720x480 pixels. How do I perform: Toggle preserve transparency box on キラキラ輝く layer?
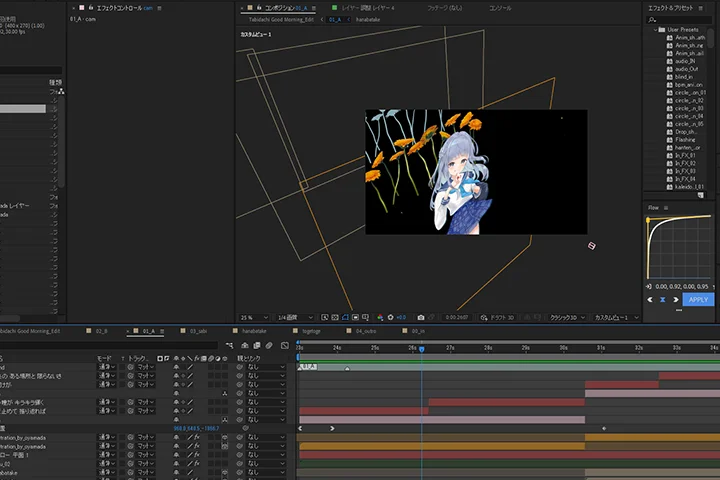click(122, 402)
